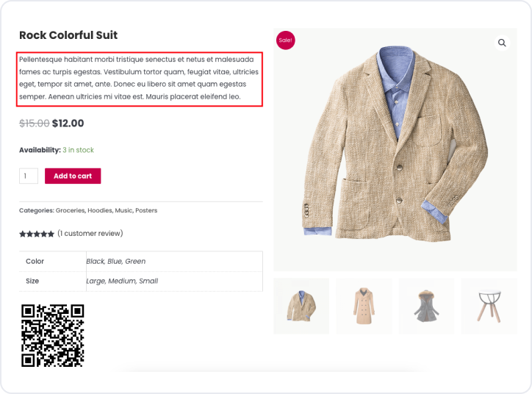
Task: Open the Posters category link
Action: (146, 210)
